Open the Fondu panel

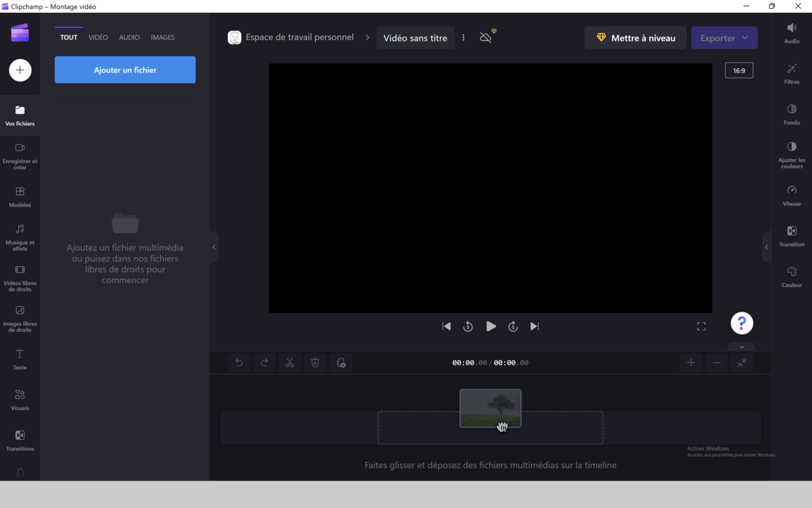click(792, 114)
